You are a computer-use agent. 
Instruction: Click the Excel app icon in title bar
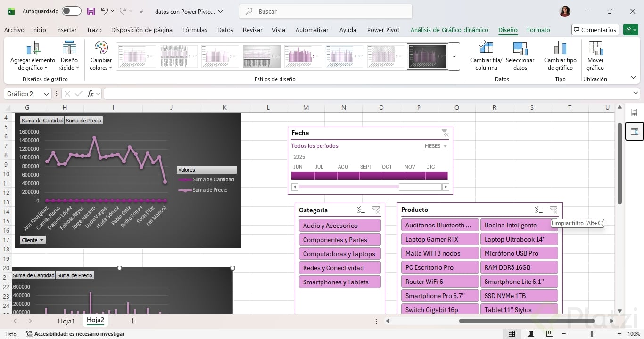point(11,11)
